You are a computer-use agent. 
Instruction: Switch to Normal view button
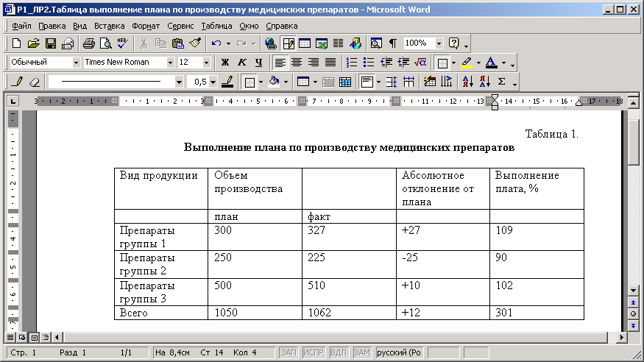pos(10,338)
